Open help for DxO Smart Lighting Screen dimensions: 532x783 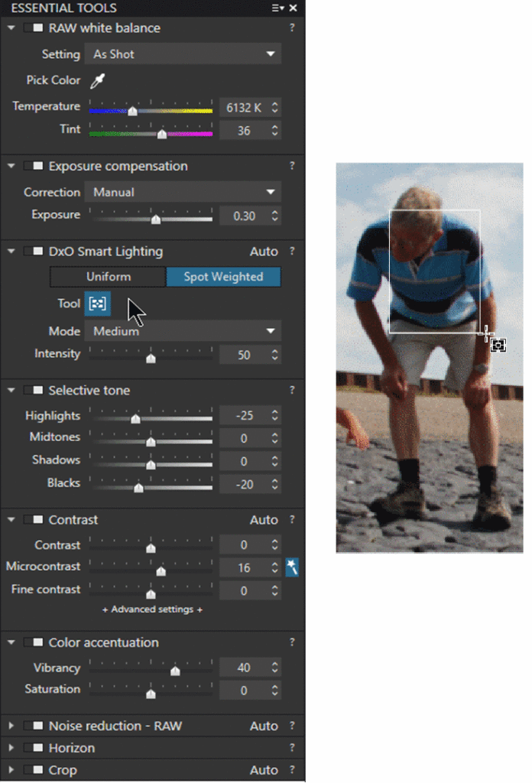[292, 251]
